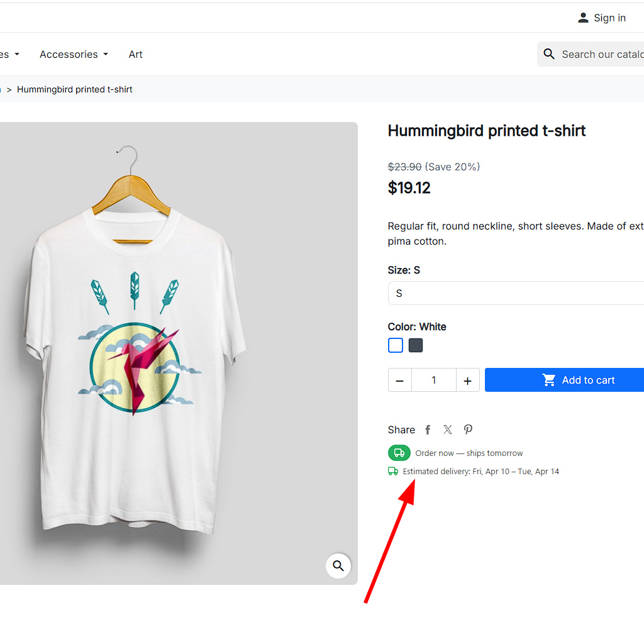
Task: Increase quantity with plus button
Action: tap(467, 380)
